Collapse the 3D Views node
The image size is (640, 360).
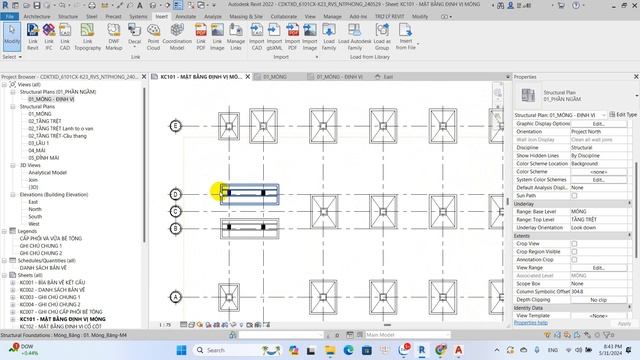pyautogui.click(x=13, y=165)
